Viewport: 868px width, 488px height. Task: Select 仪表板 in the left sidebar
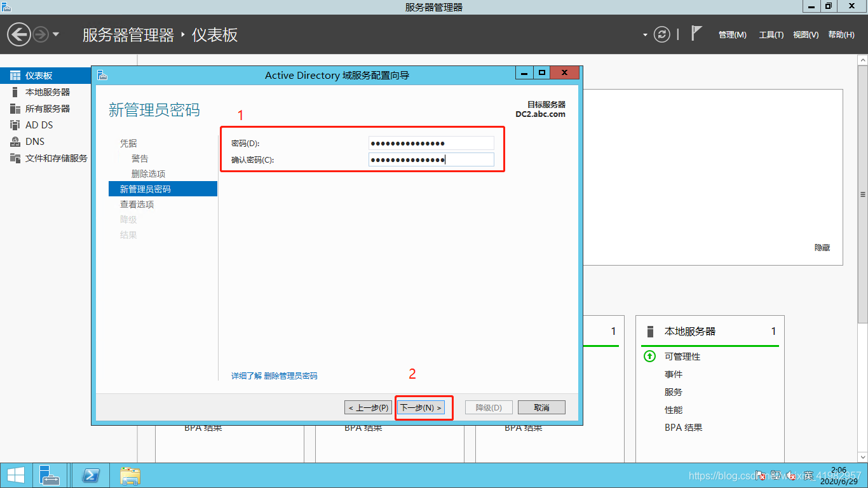pos(46,76)
